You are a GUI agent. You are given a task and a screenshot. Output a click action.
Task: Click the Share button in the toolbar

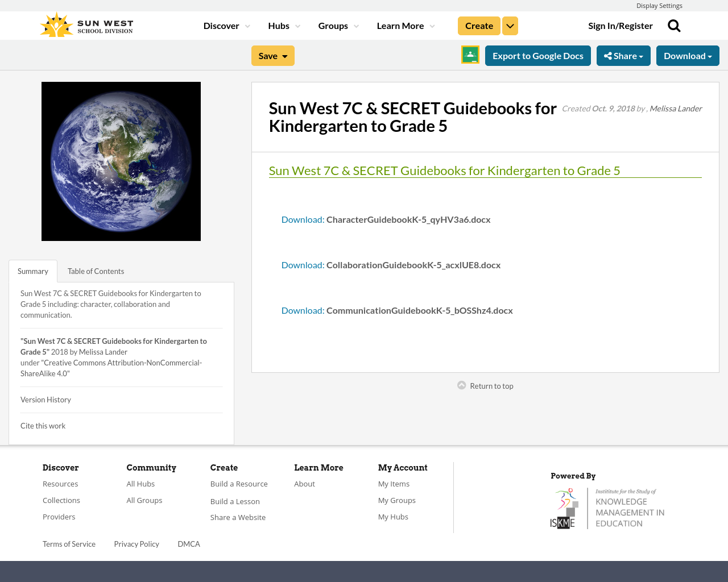tap(623, 55)
